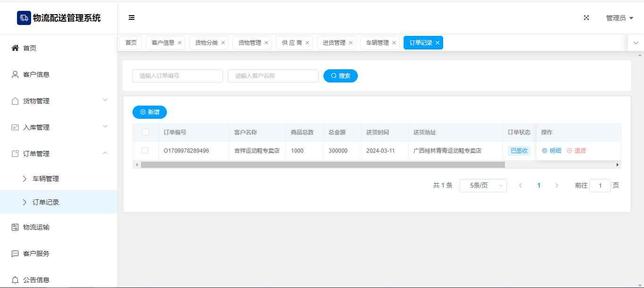
Task: Click the home icon for 首页
Action: pos(15,48)
